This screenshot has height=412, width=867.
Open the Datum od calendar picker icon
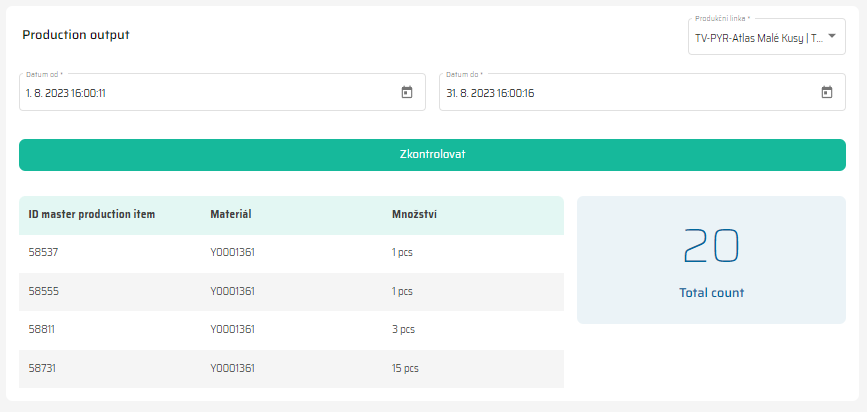coord(407,92)
